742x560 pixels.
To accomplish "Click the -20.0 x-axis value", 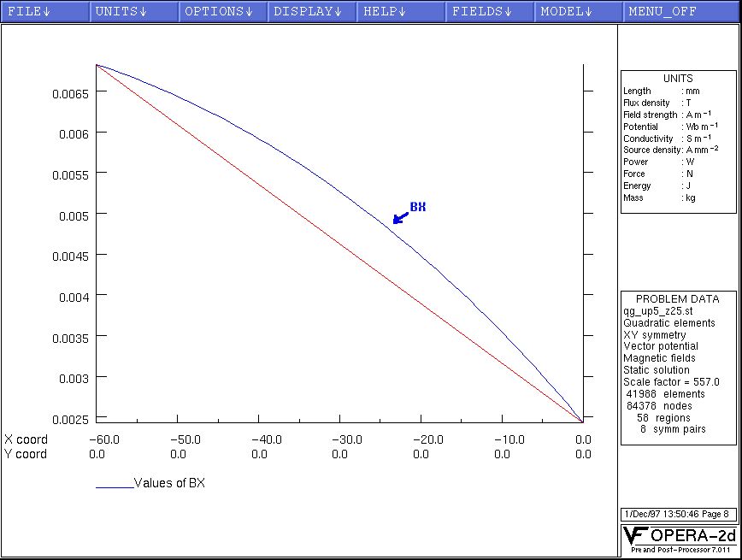I will click(428, 439).
